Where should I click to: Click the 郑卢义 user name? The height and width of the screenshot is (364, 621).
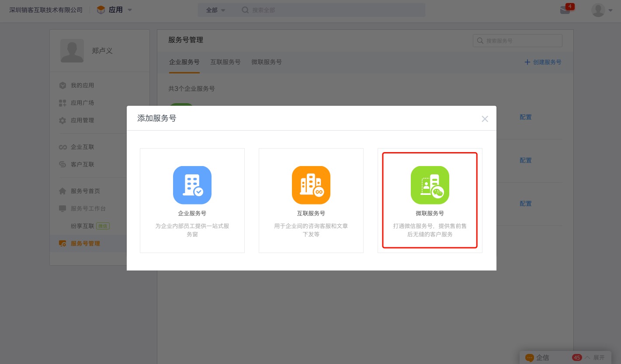coord(102,51)
